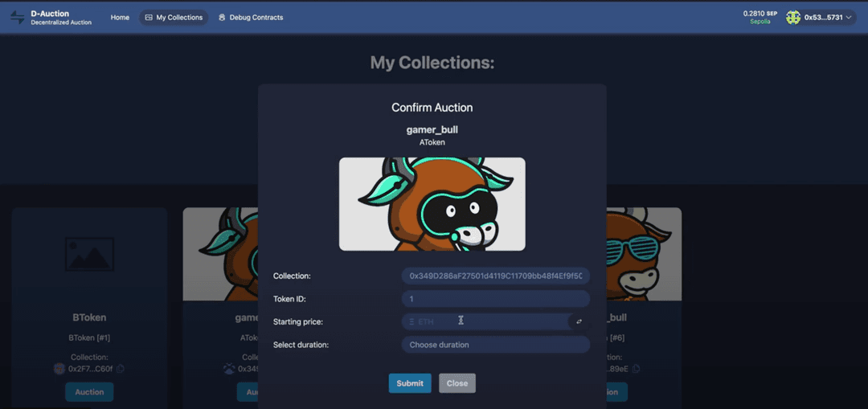This screenshot has width=868, height=409.
Task: Toggle ETH/USD conversion swap icon
Action: [x=579, y=321]
